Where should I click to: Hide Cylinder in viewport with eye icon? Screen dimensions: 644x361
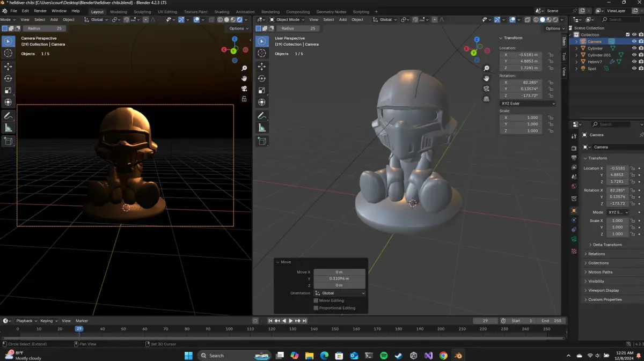click(x=634, y=48)
